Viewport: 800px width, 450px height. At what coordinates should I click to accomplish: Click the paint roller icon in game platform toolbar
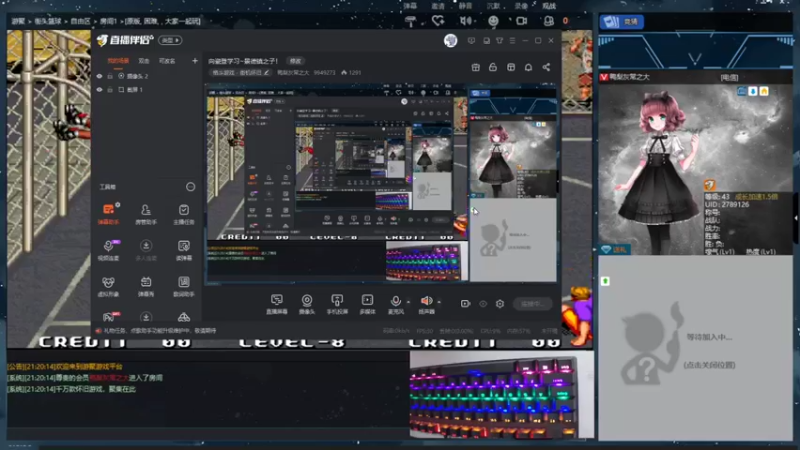coord(410,21)
